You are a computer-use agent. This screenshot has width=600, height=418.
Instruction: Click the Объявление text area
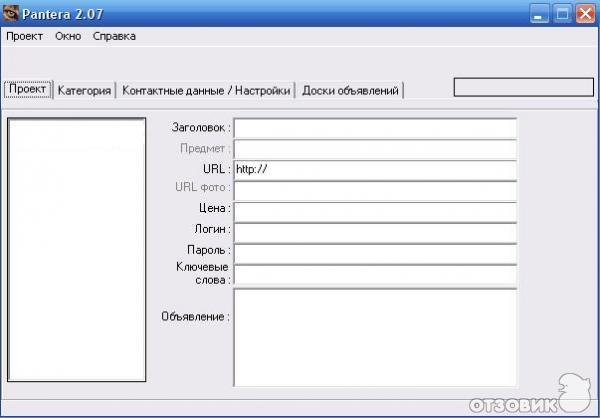(375, 337)
